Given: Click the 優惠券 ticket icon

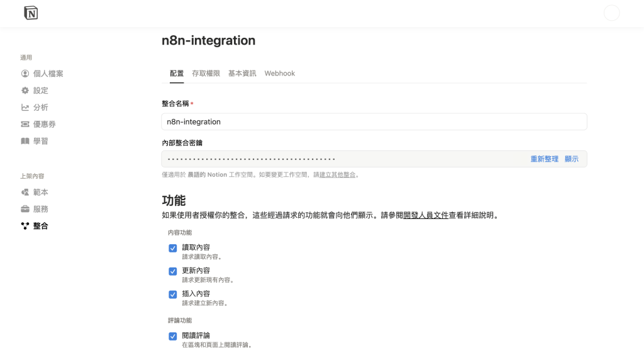Looking at the screenshot, I should [25, 124].
